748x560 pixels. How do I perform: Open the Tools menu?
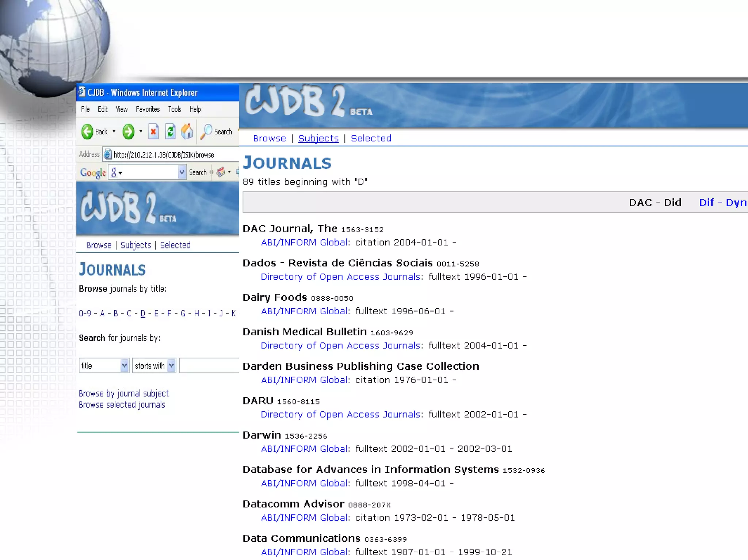pyautogui.click(x=175, y=109)
